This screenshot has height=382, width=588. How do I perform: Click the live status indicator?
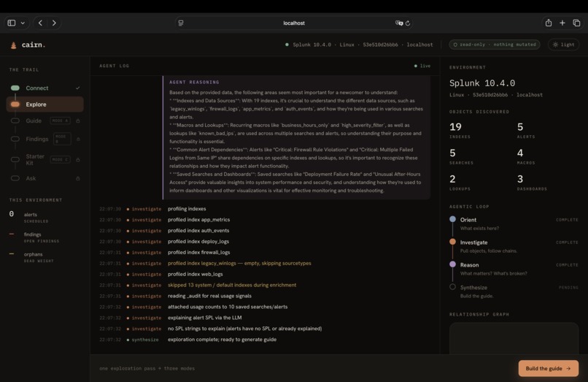click(x=422, y=66)
